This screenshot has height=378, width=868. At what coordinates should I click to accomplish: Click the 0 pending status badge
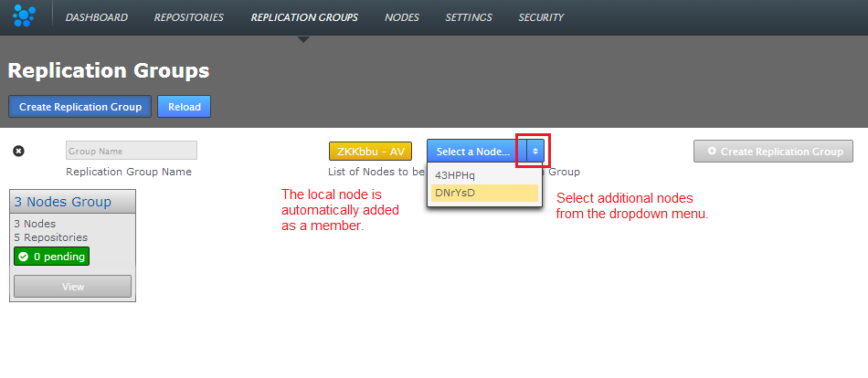coord(51,257)
